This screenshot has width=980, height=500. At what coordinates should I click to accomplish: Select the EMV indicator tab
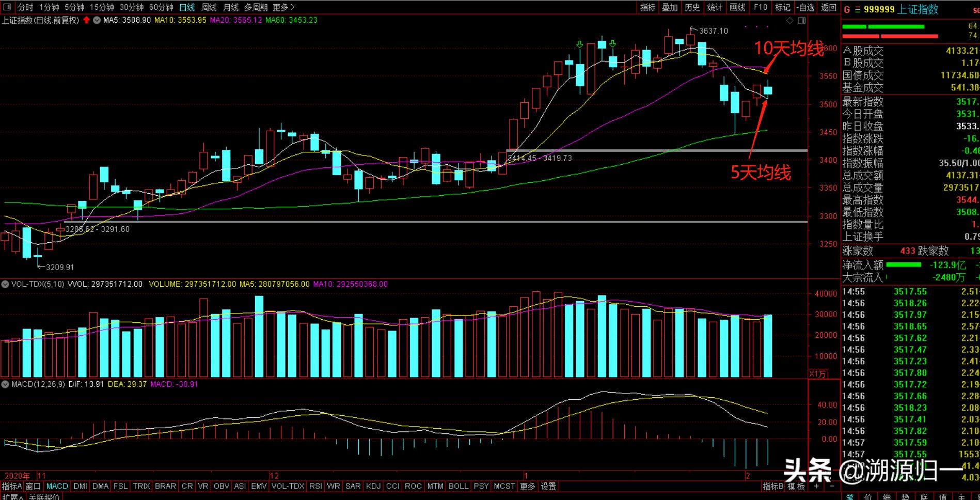point(259,487)
